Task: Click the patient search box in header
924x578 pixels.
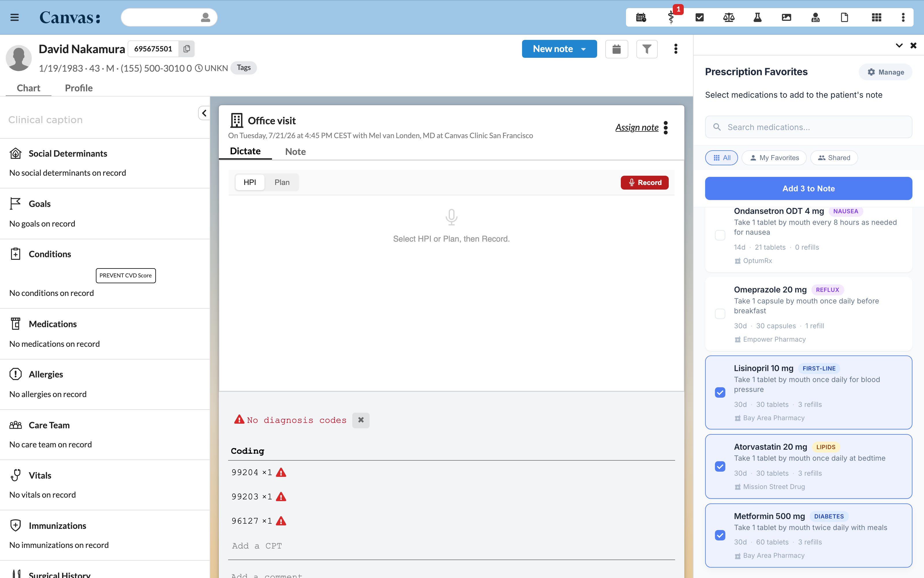Action: point(169,18)
